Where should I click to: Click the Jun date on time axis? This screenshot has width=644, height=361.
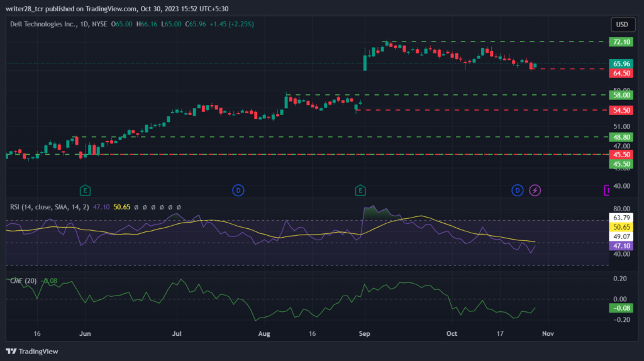click(x=85, y=333)
